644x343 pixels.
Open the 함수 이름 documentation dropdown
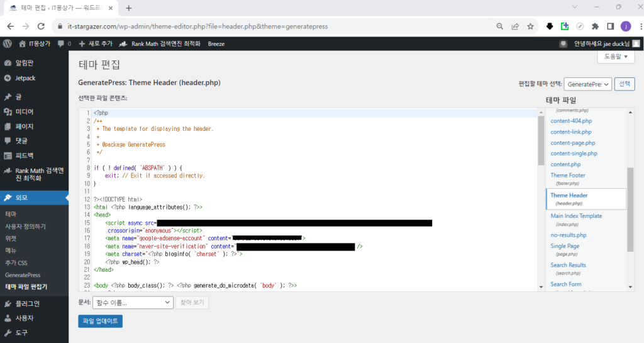click(133, 303)
